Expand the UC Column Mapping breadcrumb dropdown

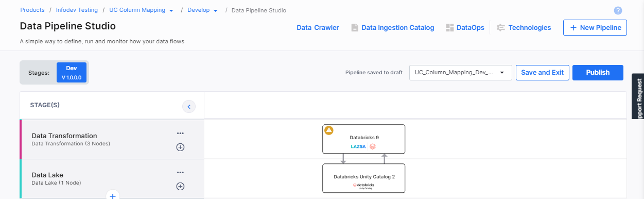pyautogui.click(x=171, y=10)
